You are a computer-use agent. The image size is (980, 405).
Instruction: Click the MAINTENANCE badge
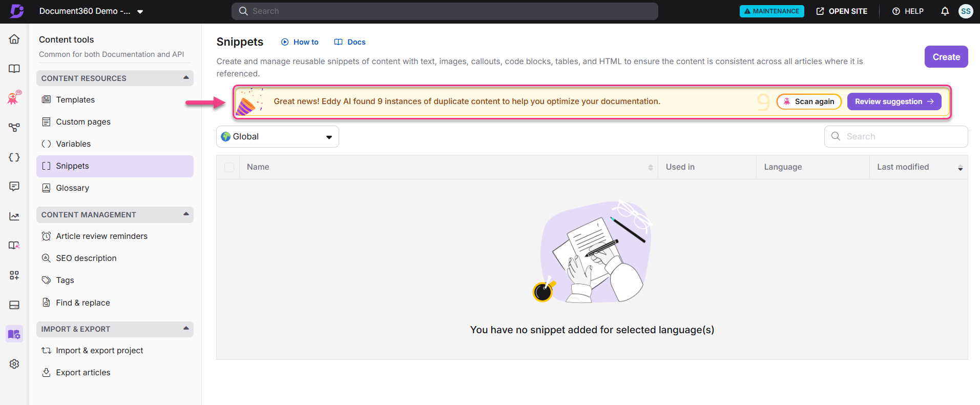[x=772, y=11]
